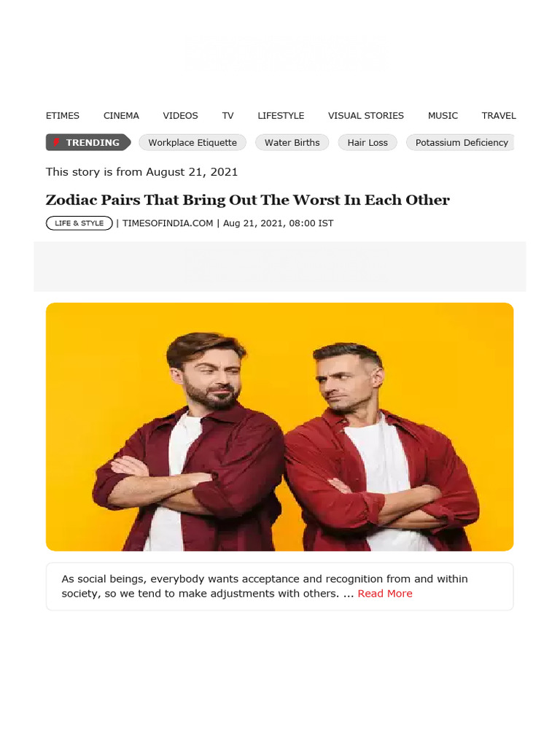The height and width of the screenshot is (747, 560).
Task: Click the LIFE & STYLE category tag
Action: pyautogui.click(x=79, y=223)
